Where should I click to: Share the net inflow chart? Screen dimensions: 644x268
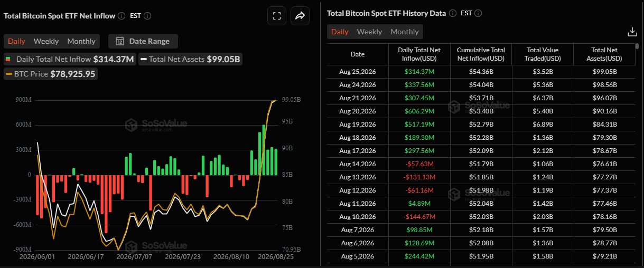pos(300,16)
